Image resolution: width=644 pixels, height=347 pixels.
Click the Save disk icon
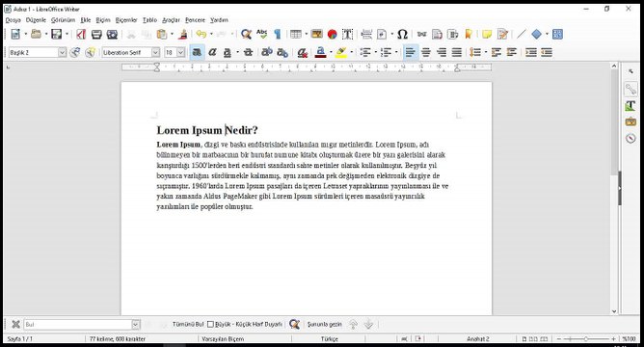click(x=57, y=34)
